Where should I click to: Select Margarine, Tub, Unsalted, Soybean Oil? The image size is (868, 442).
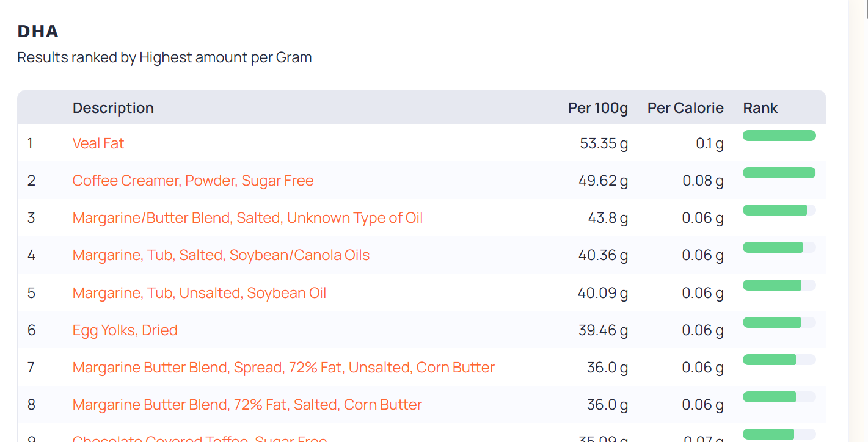click(x=199, y=293)
